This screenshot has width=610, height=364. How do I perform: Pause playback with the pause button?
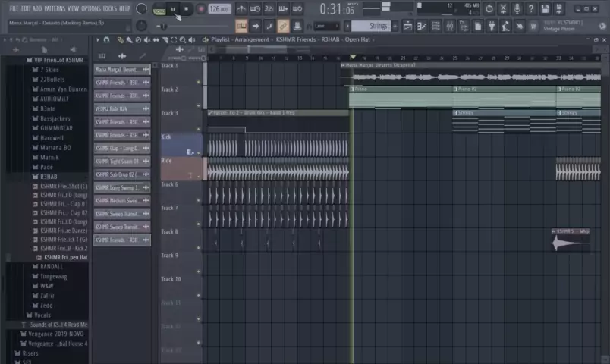tap(173, 9)
